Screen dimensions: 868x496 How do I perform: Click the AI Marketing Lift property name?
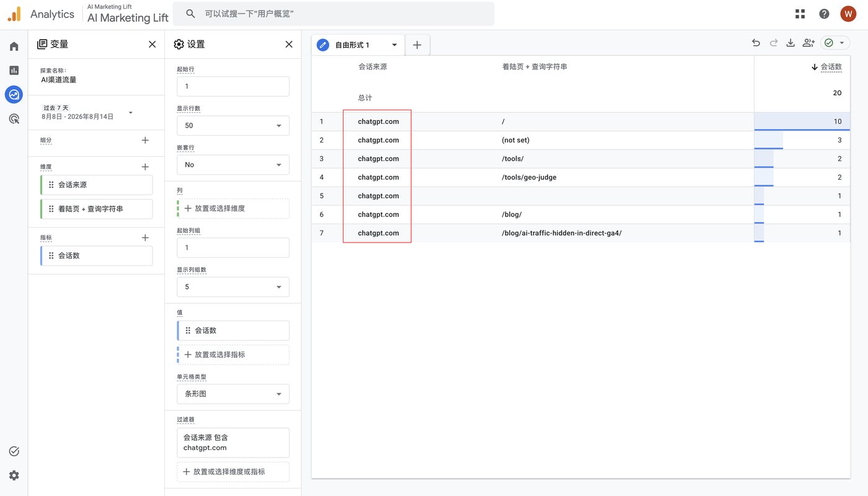(128, 17)
